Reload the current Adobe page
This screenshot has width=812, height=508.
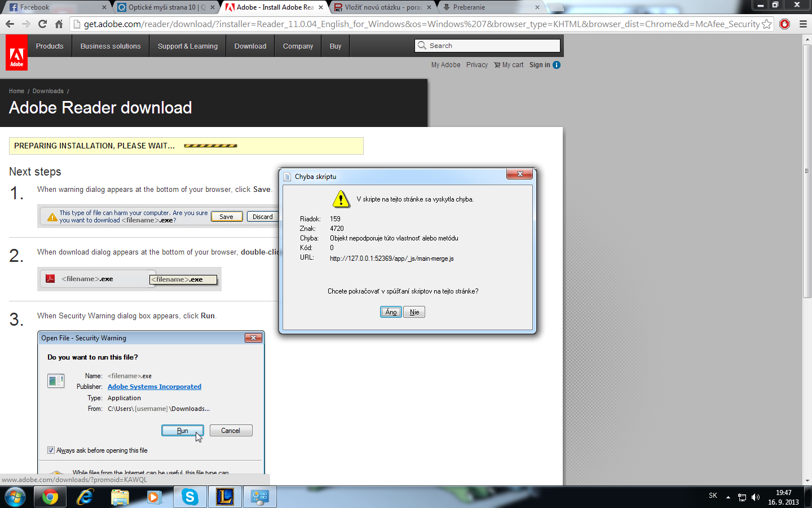(42, 24)
